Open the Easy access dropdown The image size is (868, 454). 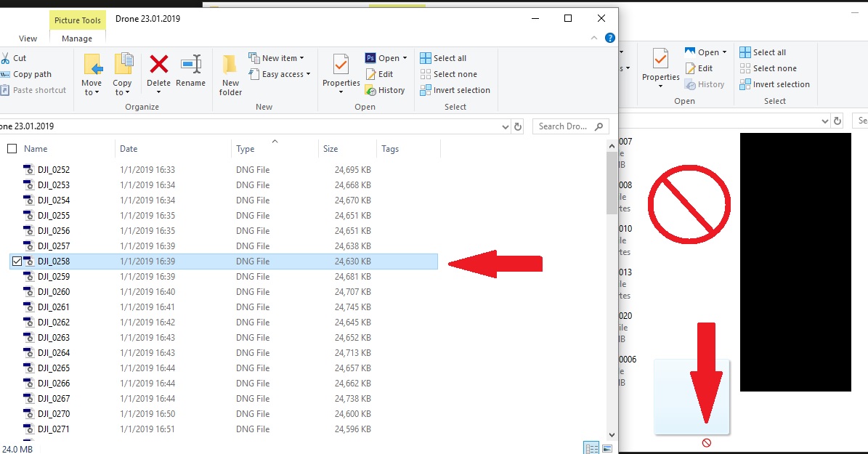pos(280,73)
